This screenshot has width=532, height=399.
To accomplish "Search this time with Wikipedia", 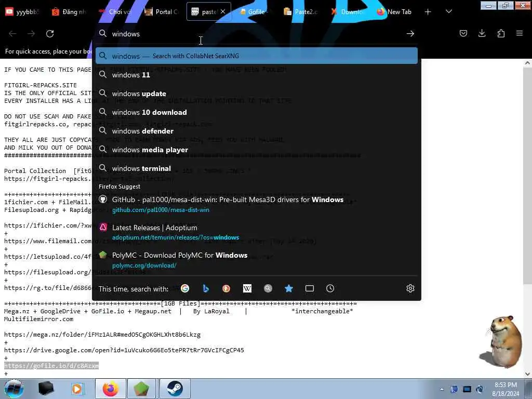I will pos(247,288).
